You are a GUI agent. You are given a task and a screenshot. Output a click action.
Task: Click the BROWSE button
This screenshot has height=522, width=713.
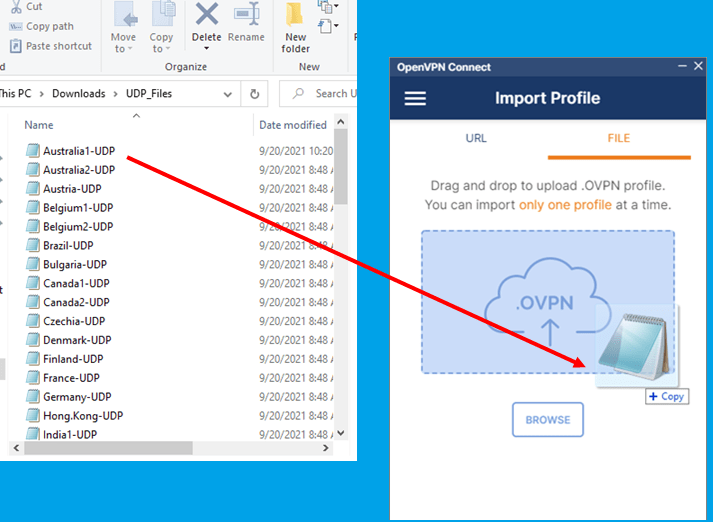(x=548, y=420)
